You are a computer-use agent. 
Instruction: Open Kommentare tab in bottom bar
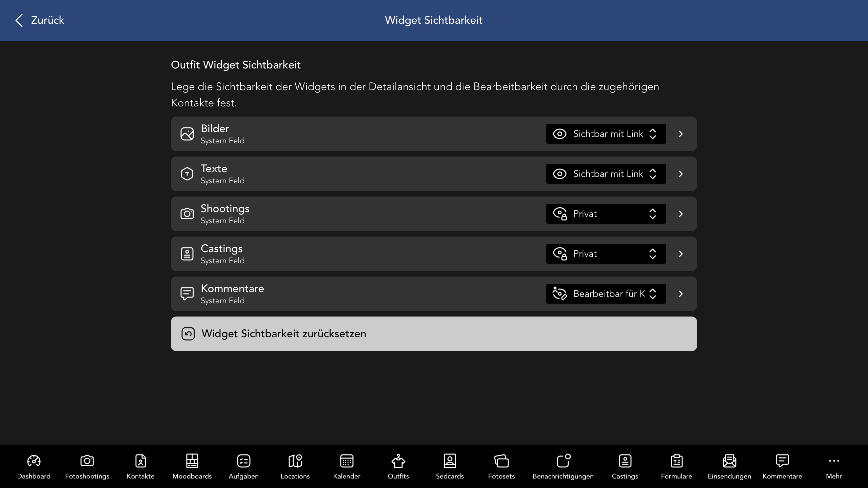coord(782,467)
